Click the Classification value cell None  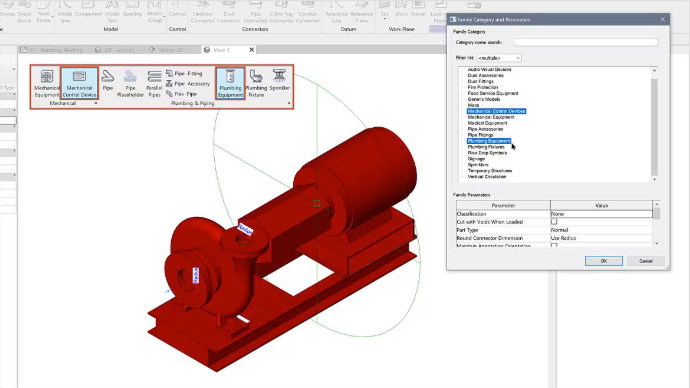(x=601, y=214)
